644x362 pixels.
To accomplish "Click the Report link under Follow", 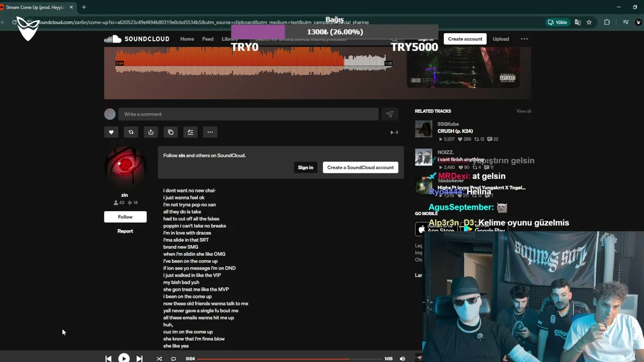I will pyautogui.click(x=125, y=231).
